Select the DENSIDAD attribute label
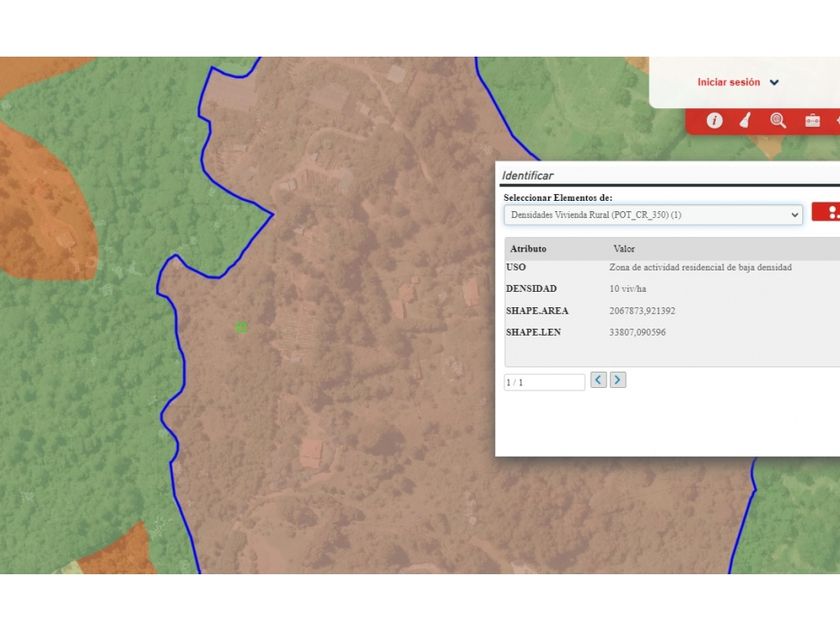 [x=531, y=289]
